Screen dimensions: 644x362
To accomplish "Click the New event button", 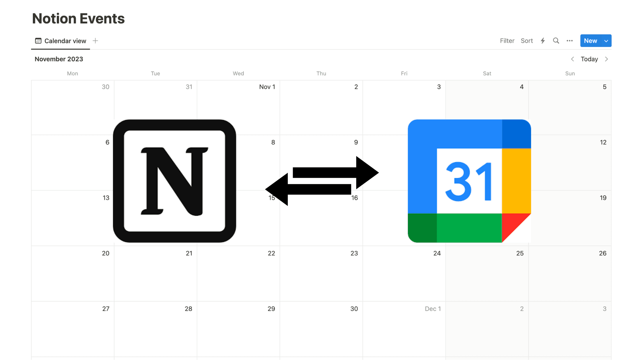I will [590, 41].
